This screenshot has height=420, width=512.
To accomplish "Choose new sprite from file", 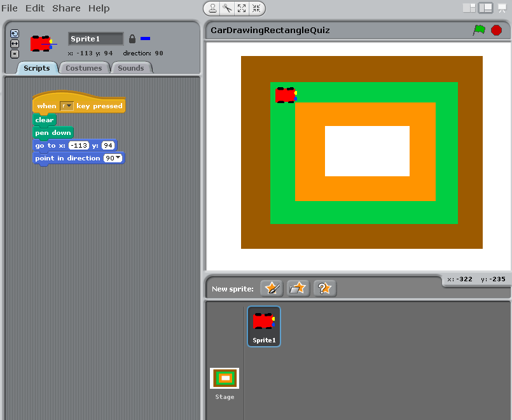I will point(298,288).
